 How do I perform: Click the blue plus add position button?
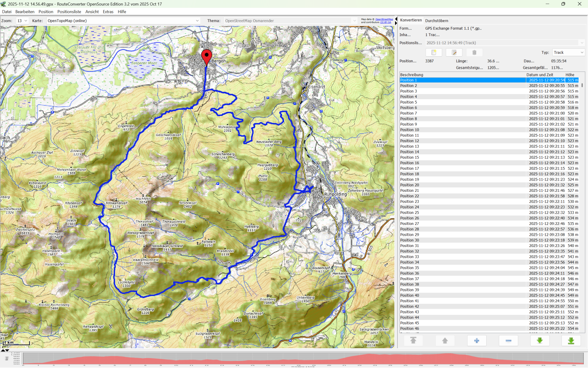pyautogui.click(x=476, y=340)
